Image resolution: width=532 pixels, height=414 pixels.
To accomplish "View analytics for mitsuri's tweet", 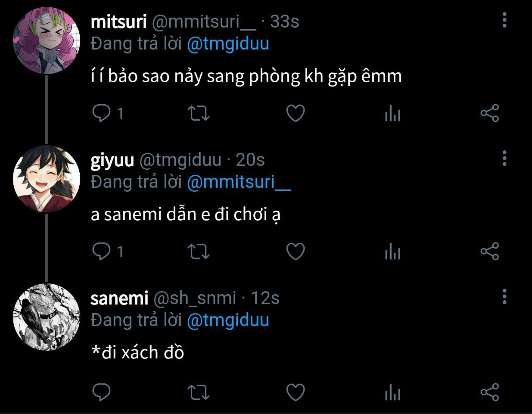I will (x=392, y=114).
